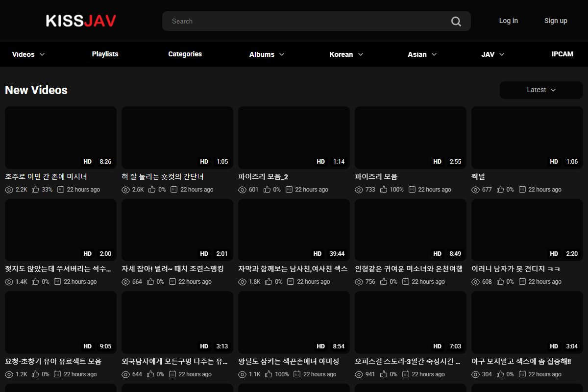
Task: Expand the Videos navigation dropdown
Action: (x=27, y=54)
